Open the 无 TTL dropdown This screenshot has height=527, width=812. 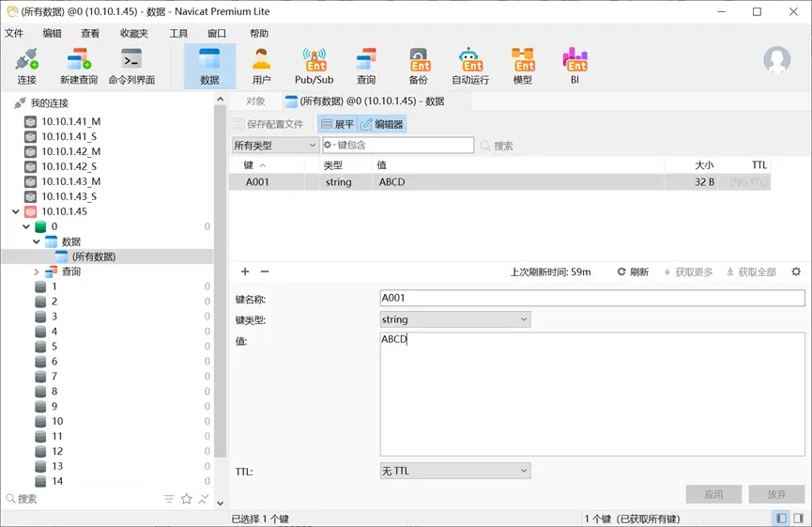[x=455, y=471]
